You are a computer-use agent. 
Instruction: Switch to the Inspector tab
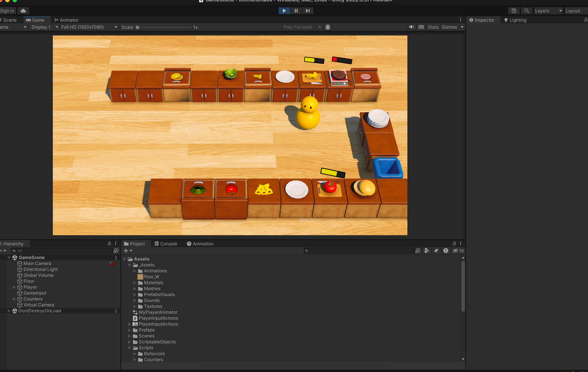point(482,20)
